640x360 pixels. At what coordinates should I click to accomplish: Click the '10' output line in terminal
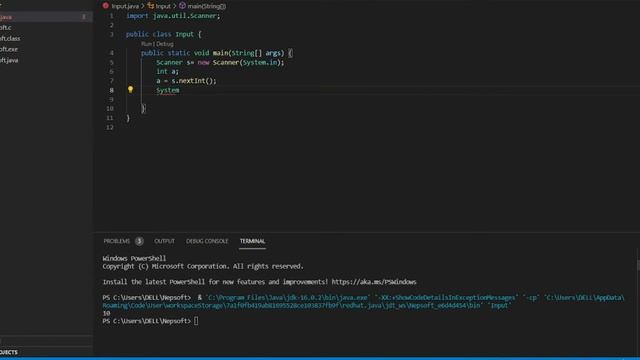coord(106,313)
